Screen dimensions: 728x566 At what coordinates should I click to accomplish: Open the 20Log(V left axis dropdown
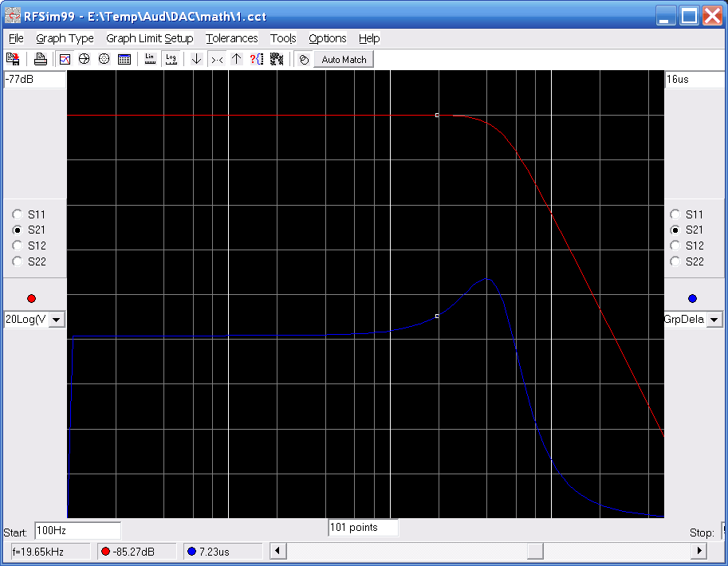point(57,320)
